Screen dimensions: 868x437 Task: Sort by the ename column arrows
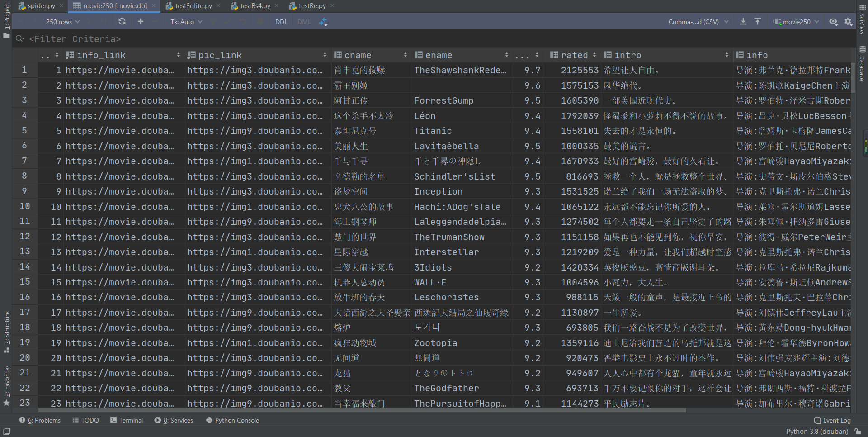[507, 55]
